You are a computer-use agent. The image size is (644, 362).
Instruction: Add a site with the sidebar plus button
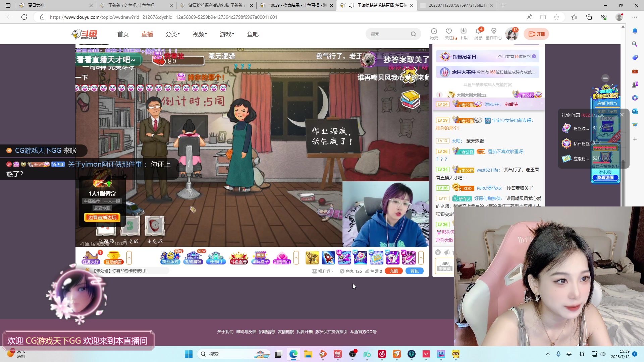tap(635, 139)
